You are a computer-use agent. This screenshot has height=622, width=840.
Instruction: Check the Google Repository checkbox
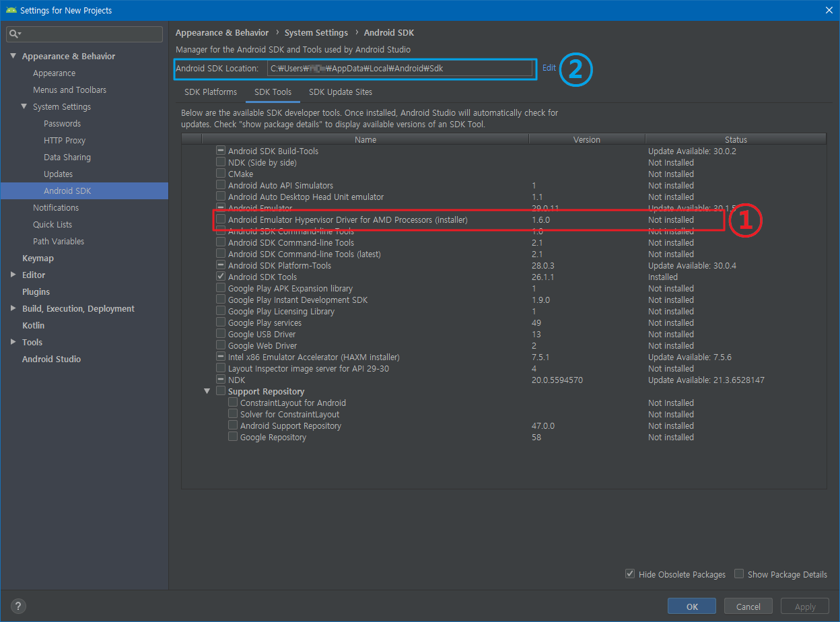(233, 437)
